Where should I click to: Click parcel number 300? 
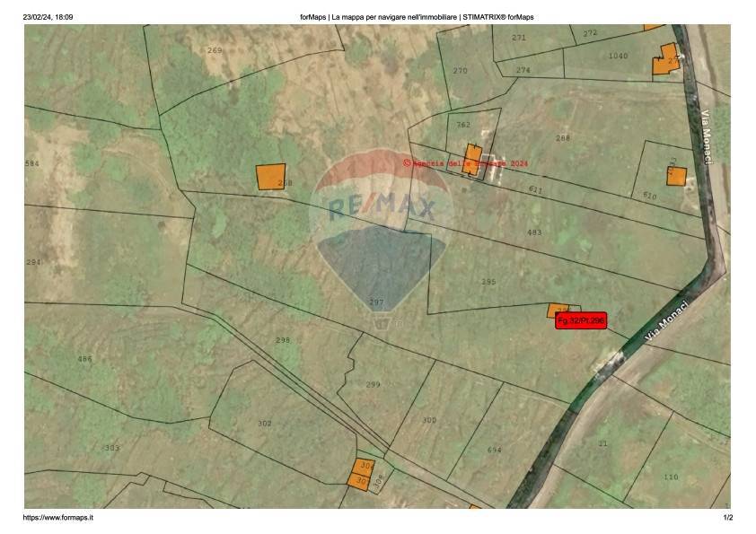(x=429, y=420)
